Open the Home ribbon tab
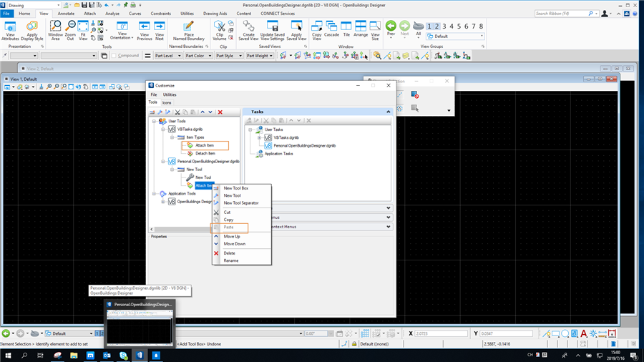 coord(24,14)
